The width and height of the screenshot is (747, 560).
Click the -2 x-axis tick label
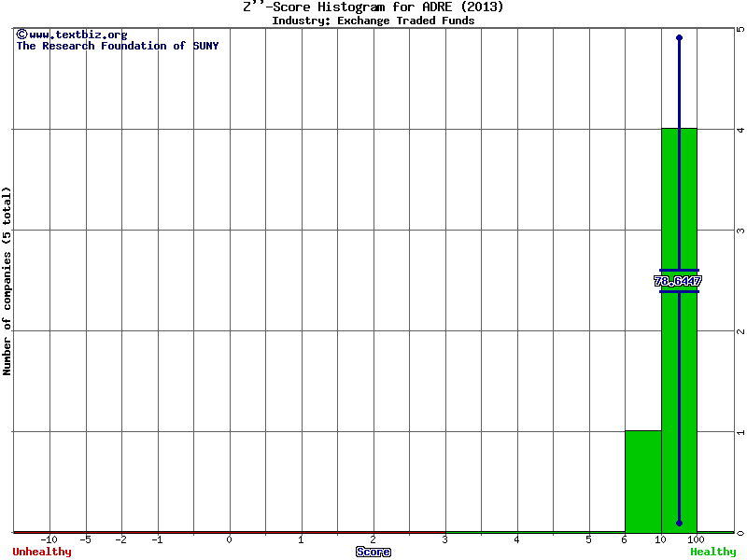[x=121, y=539]
